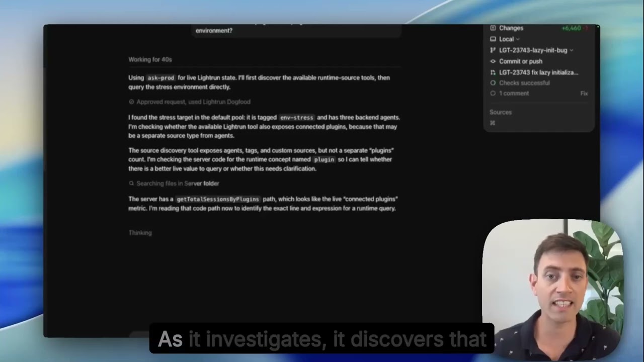Click the git branch icon
This screenshot has height=362, width=644.
pyautogui.click(x=493, y=50)
